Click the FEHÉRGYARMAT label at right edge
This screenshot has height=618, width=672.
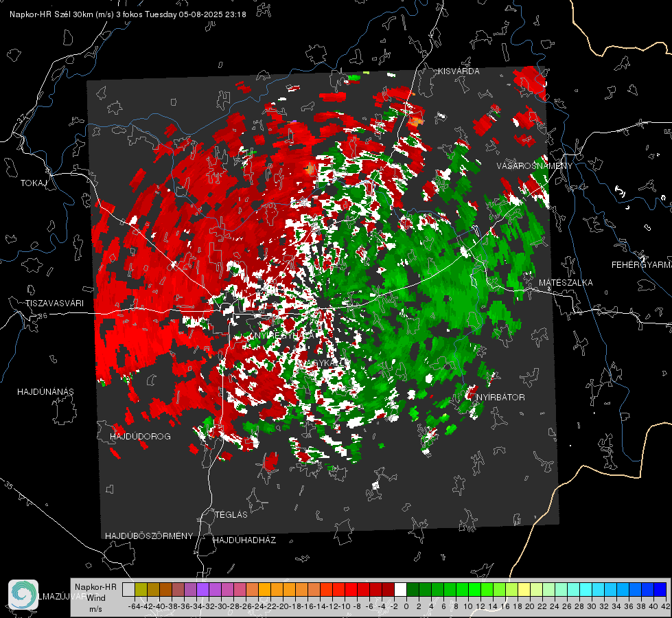(642, 265)
